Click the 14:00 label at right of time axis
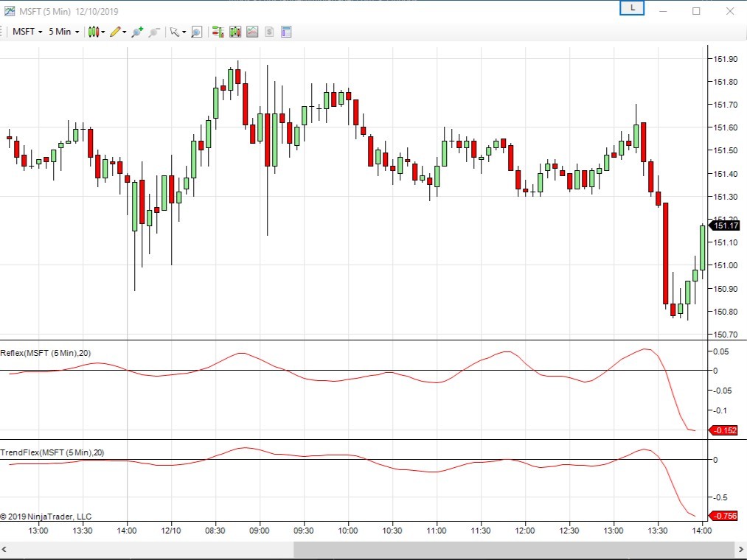747x560 pixels. [702, 531]
